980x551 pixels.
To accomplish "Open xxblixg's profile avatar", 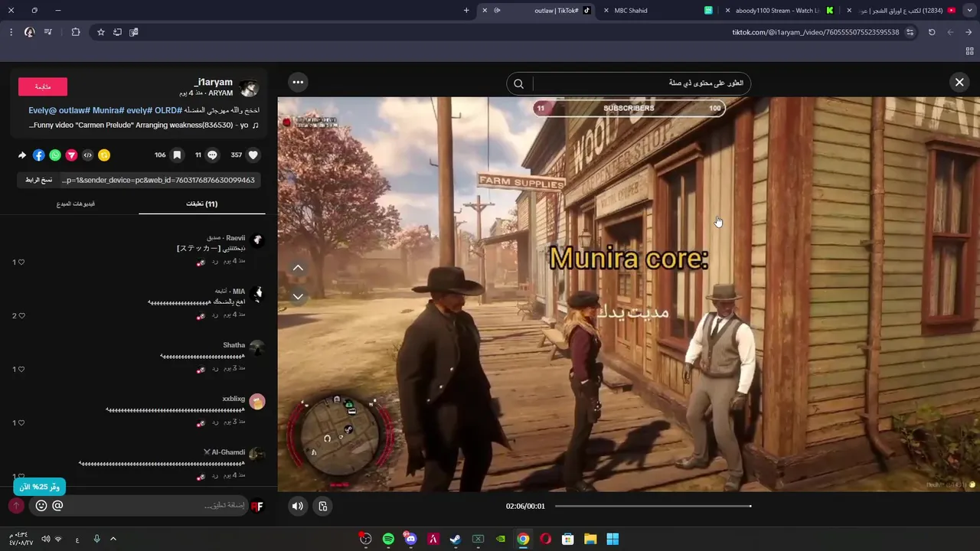I will click(x=257, y=401).
